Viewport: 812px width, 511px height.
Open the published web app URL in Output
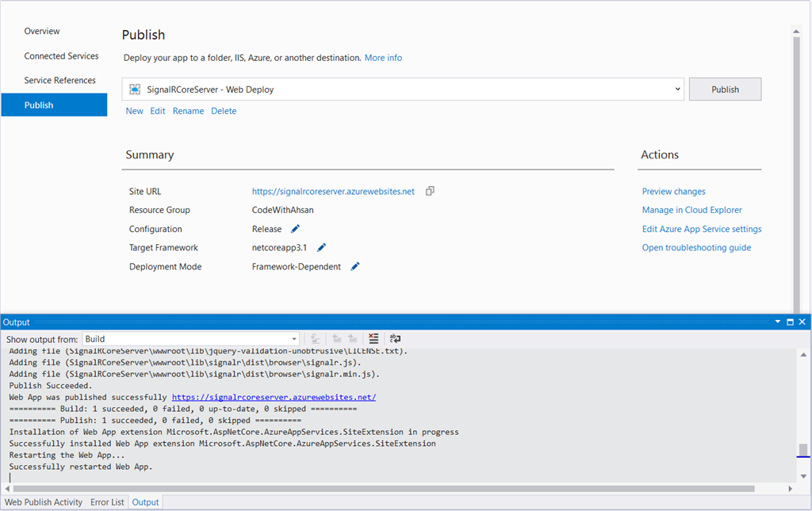click(x=274, y=397)
